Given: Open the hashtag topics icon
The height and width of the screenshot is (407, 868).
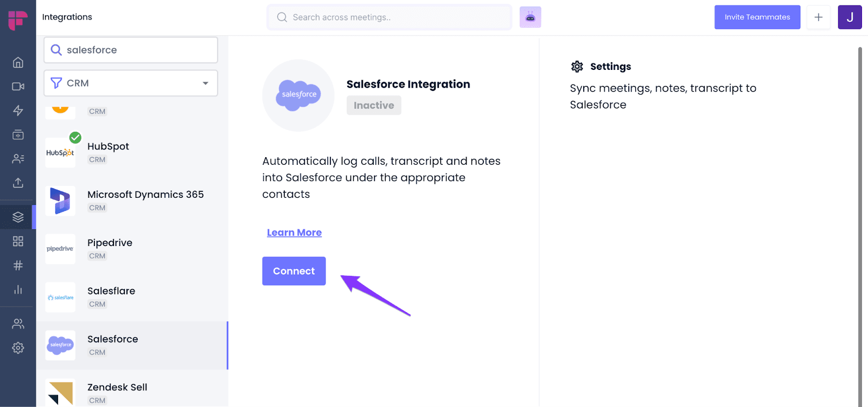Looking at the screenshot, I should (18, 266).
